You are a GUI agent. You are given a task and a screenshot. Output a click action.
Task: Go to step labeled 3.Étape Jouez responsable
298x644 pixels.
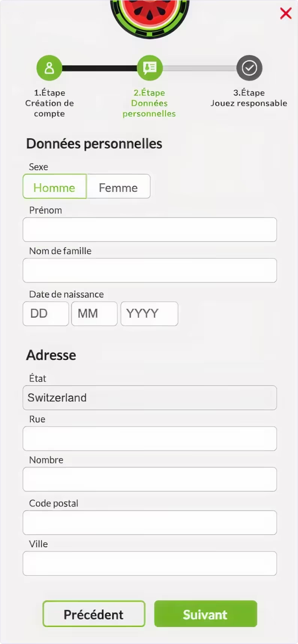point(248,98)
